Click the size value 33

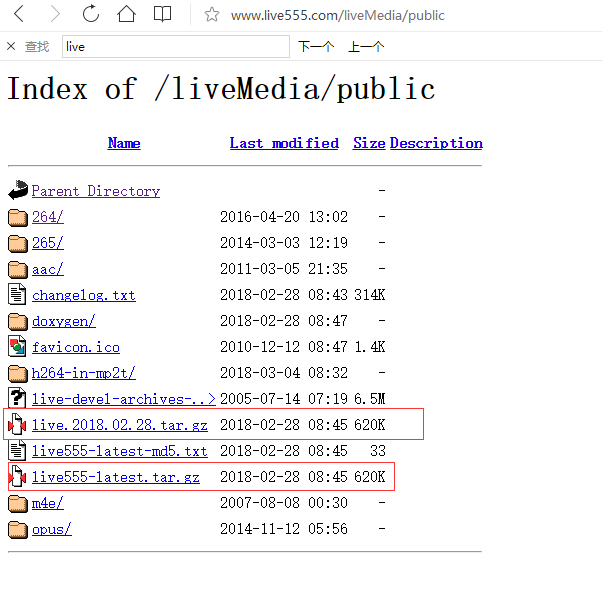tap(377, 451)
